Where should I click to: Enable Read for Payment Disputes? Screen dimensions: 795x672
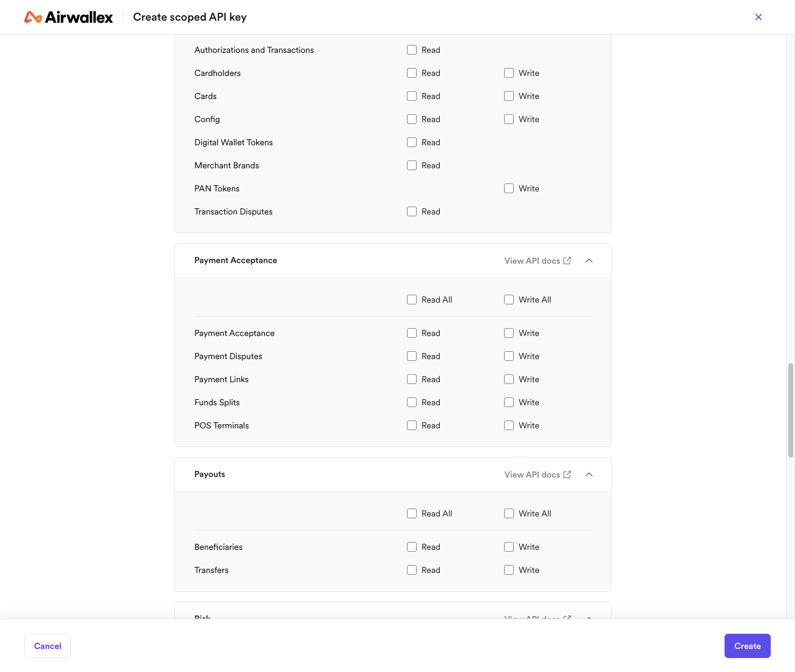click(412, 356)
